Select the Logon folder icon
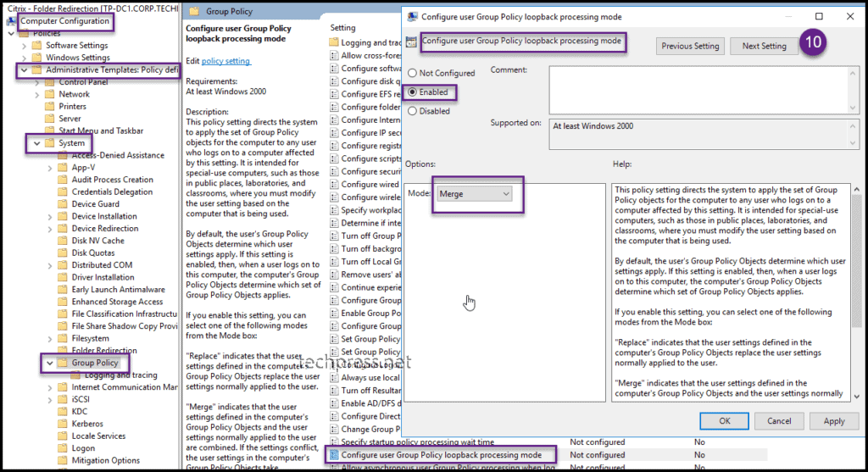The image size is (868, 472). click(63, 447)
